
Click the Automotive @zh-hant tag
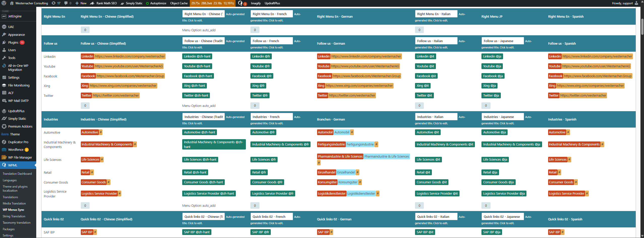(x=200, y=132)
